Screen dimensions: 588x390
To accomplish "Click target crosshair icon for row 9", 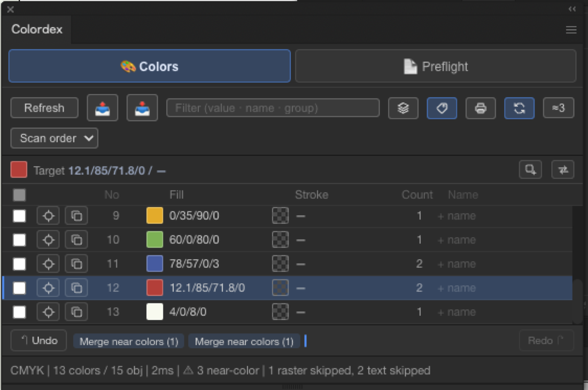I will (x=48, y=216).
